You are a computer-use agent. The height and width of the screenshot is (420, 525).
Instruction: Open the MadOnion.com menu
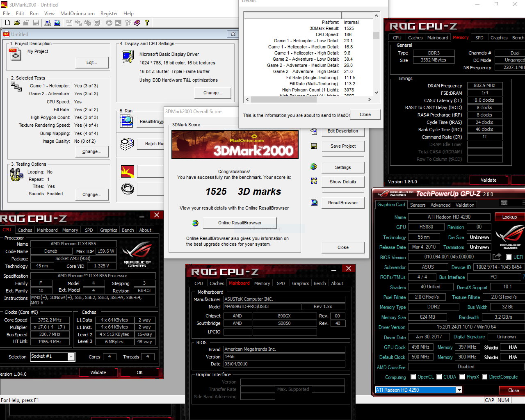pyautogui.click(x=78, y=14)
